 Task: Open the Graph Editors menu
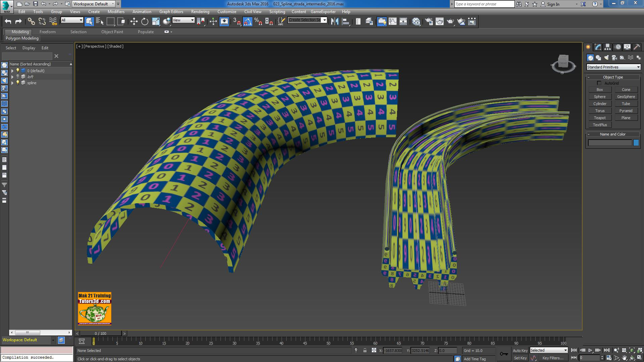[171, 12]
